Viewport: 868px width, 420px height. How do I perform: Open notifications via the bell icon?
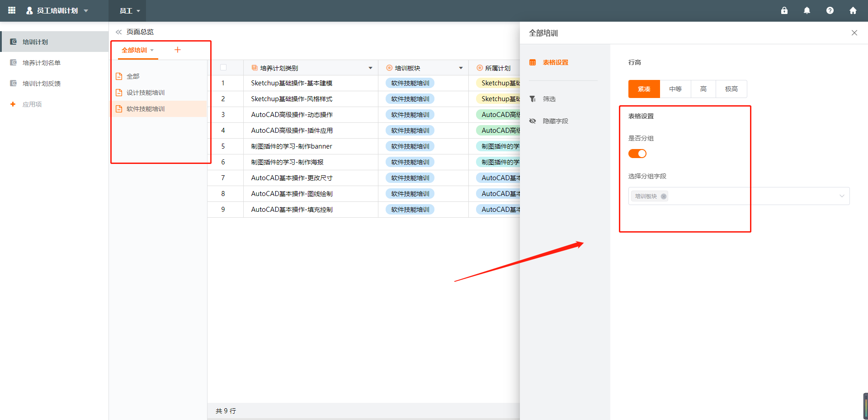(x=807, y=10)
